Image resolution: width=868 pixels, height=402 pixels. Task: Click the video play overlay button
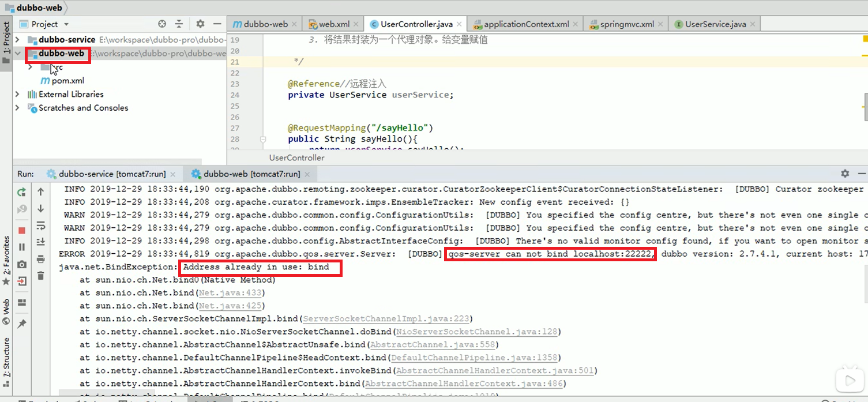850,381
